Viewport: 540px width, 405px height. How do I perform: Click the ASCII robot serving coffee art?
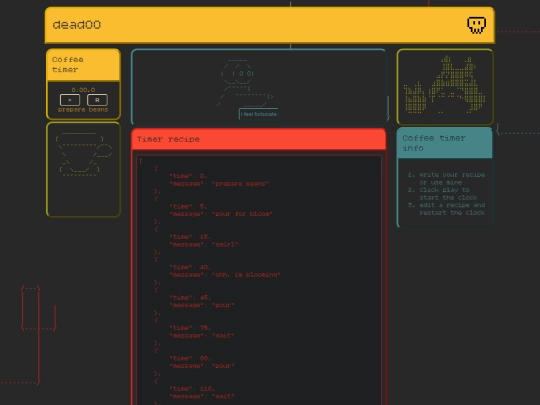click(245, 83)
